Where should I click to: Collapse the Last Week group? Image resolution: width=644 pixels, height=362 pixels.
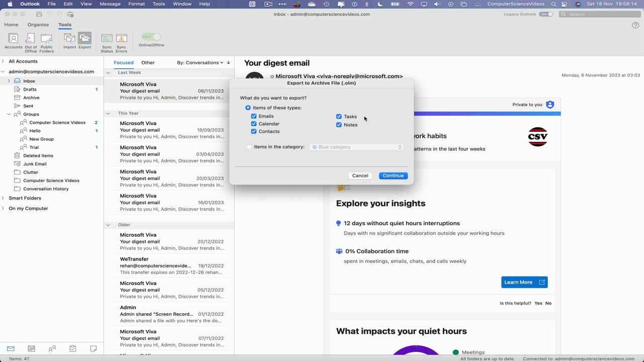pos(108,72)
